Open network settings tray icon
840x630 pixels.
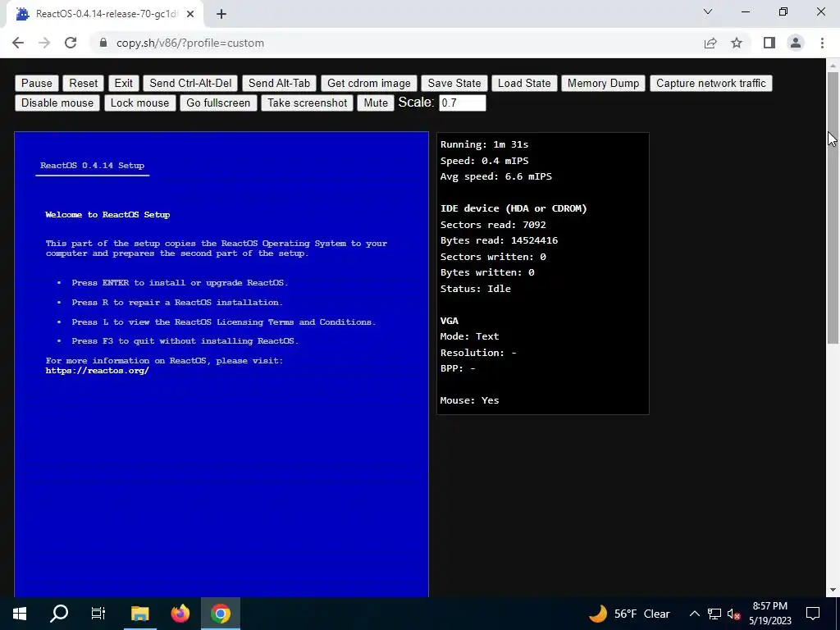(714, 614)
